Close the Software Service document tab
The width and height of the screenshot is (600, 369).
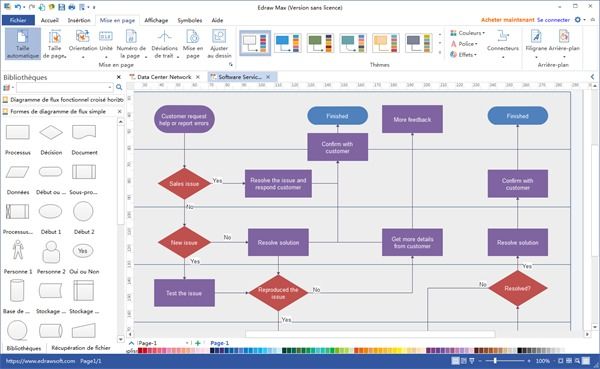coord(268,77)
